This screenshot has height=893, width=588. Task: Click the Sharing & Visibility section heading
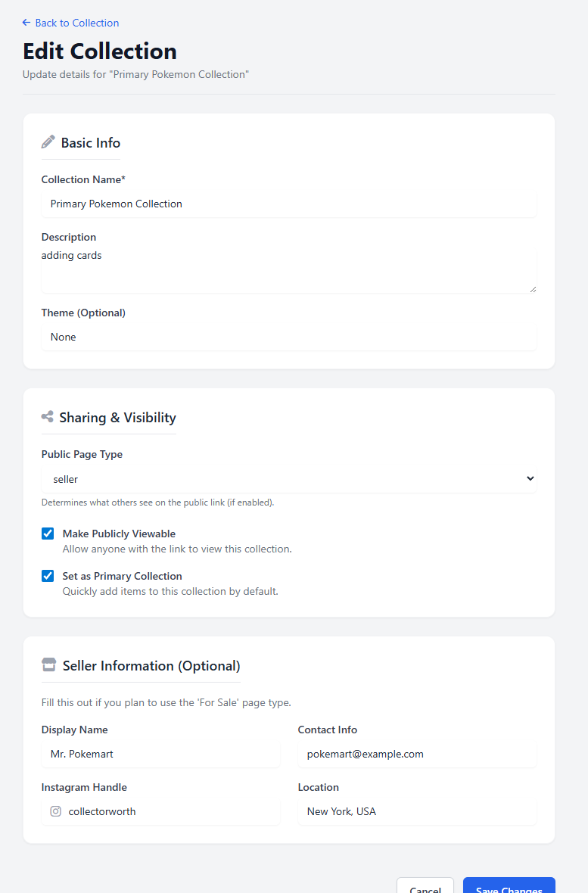click(x=117, y=418)
